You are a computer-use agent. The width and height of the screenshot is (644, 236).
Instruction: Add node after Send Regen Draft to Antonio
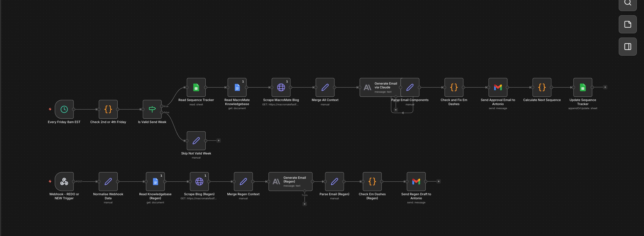(x=439, y=182)
